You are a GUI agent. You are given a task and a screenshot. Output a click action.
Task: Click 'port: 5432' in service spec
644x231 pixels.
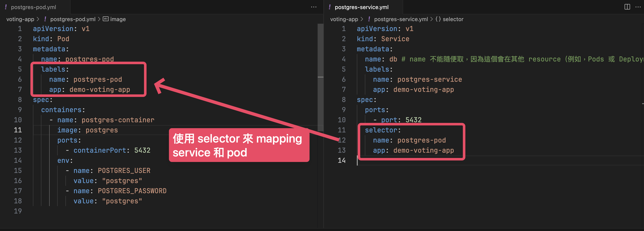(401, 120)
